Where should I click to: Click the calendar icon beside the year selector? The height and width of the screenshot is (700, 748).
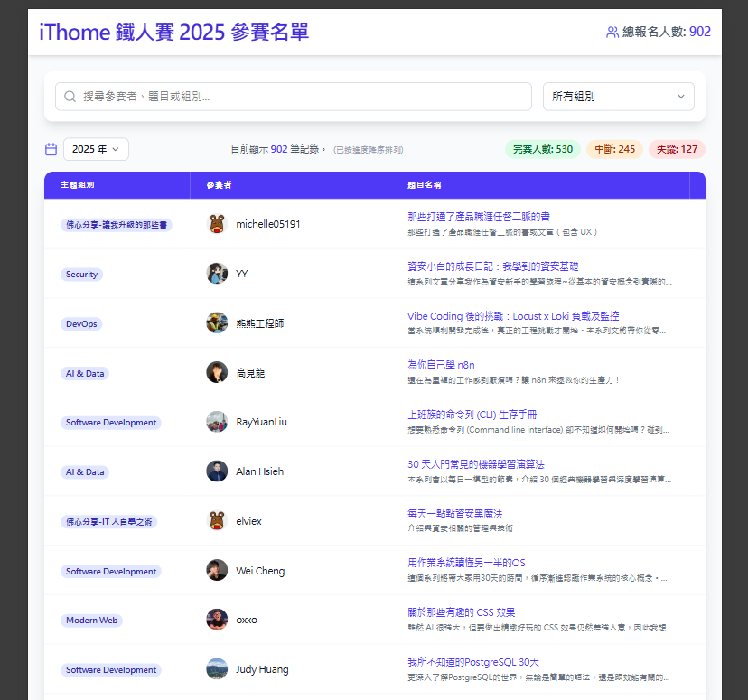(51, 148)
